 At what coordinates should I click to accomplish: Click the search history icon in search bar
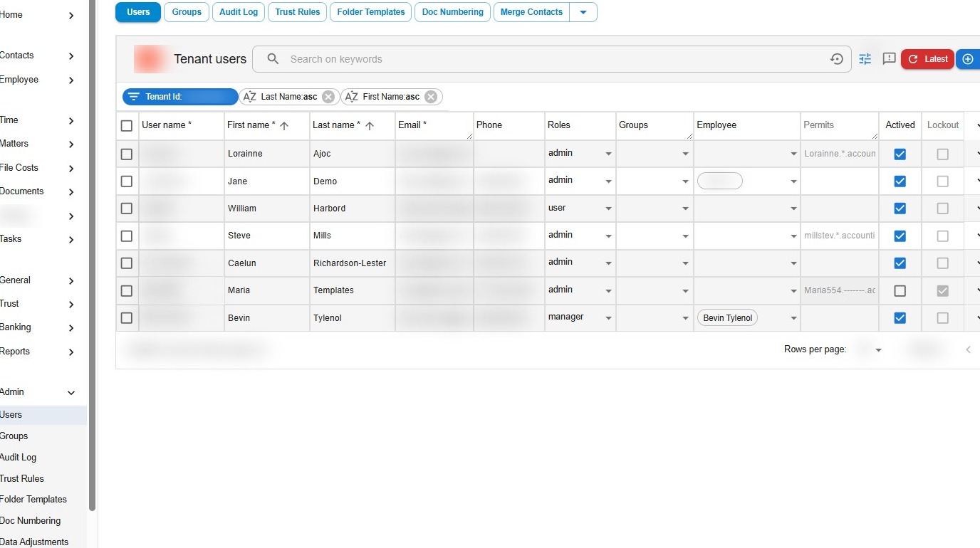[x=837, y=59]
